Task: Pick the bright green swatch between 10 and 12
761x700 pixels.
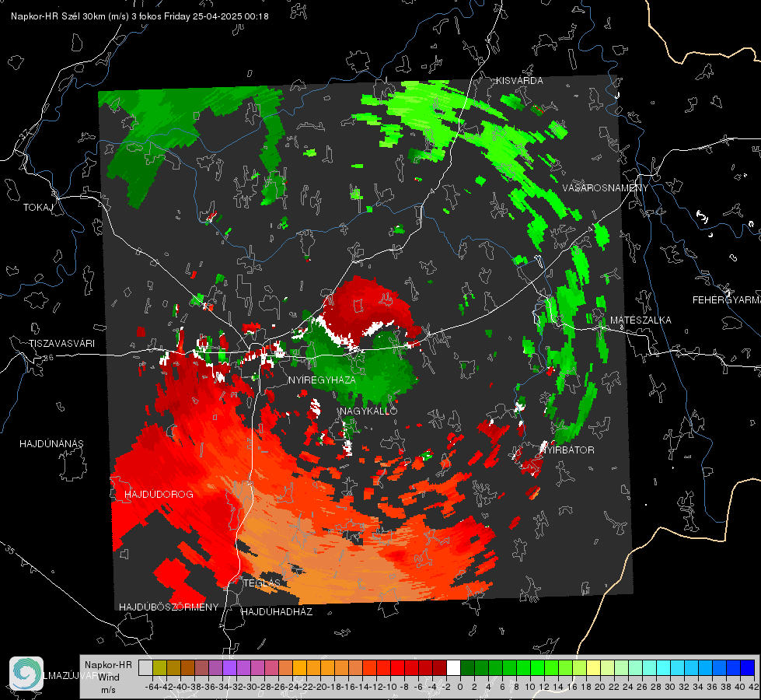Action: tap(537, 667)
